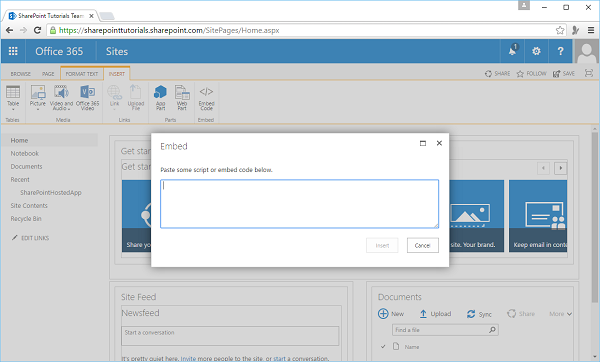
Task: Click Share in the Documents web part
Action: (x=521, y=314)
